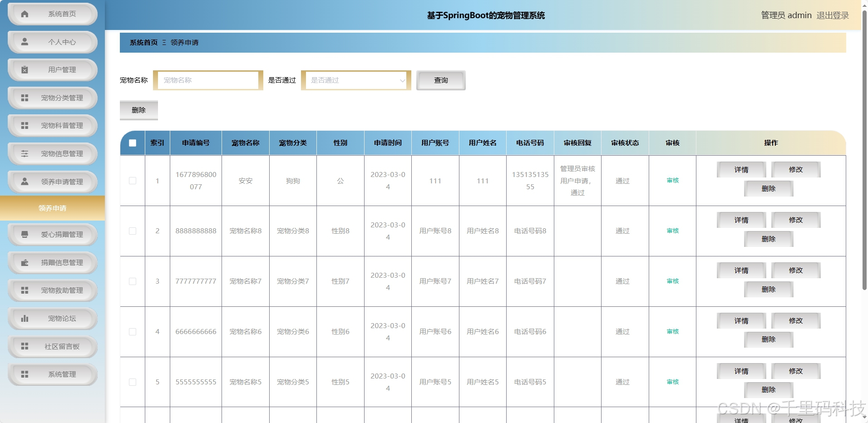
Task: Click the 查询 search button
Action: (441, 80)
